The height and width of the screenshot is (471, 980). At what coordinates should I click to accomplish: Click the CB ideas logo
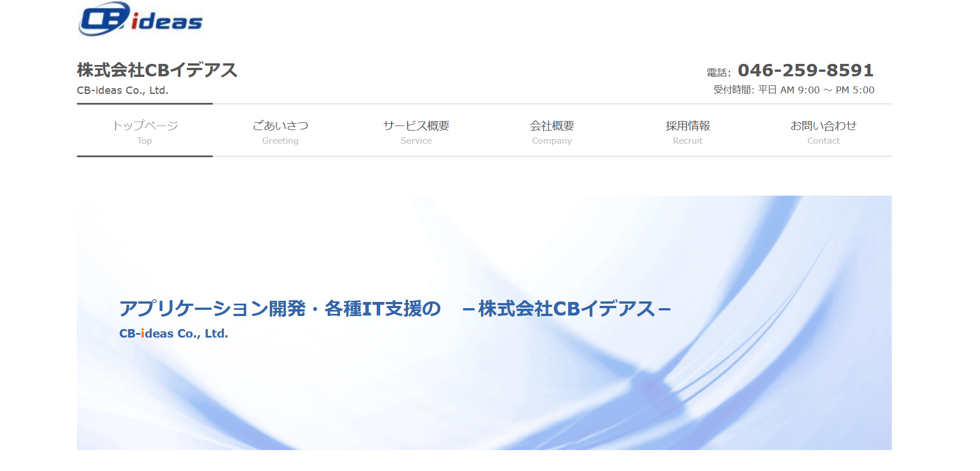click(140, 20)
